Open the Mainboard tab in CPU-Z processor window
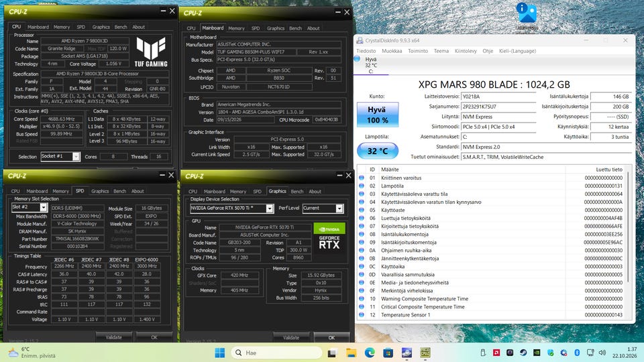The height and width of the screenshot is (362, 644). click(x=38, y=27)
